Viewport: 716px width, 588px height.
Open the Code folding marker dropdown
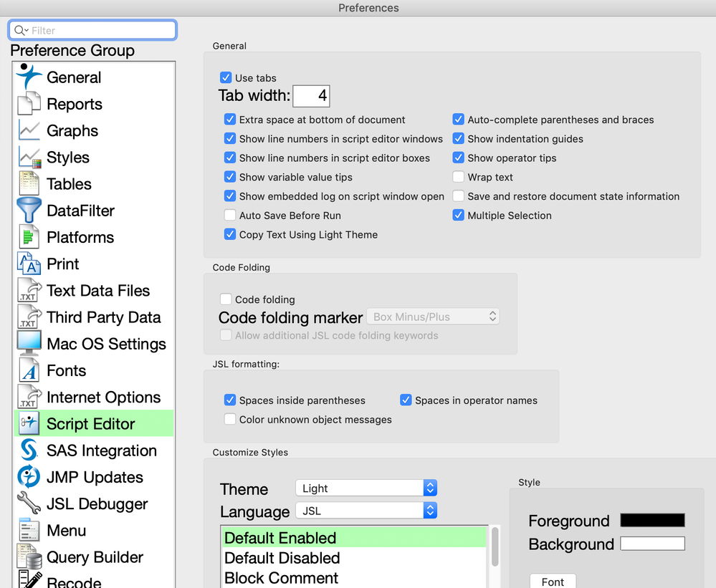[433, 317]
